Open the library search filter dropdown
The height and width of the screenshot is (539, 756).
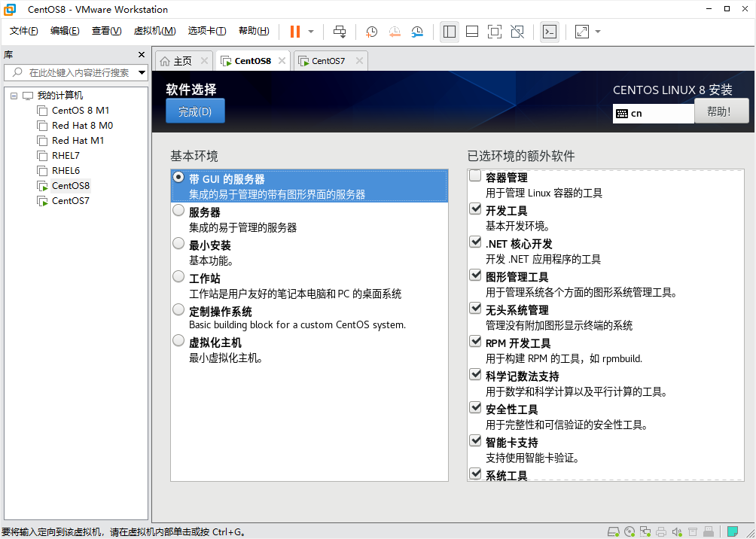142,73
